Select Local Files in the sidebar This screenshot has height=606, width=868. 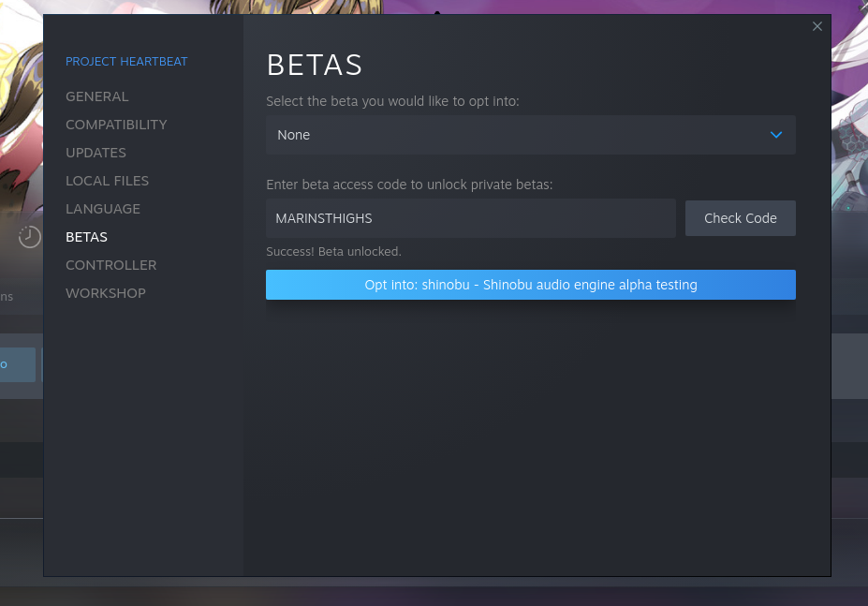coord(107,181)
